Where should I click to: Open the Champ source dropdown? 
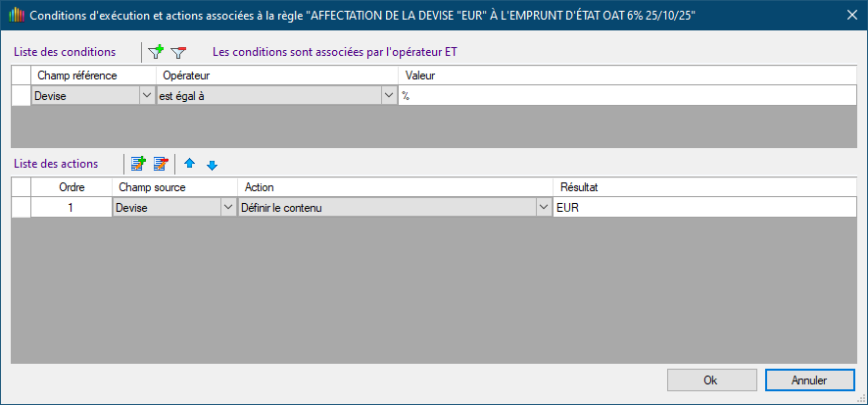(x=228, y=207)
